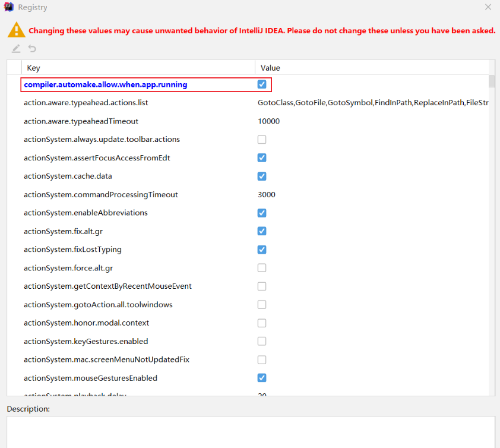500x448 pixels.
Task: Enable actionSystem.force.alt.gr checkbox
Action: pos(262,268)
